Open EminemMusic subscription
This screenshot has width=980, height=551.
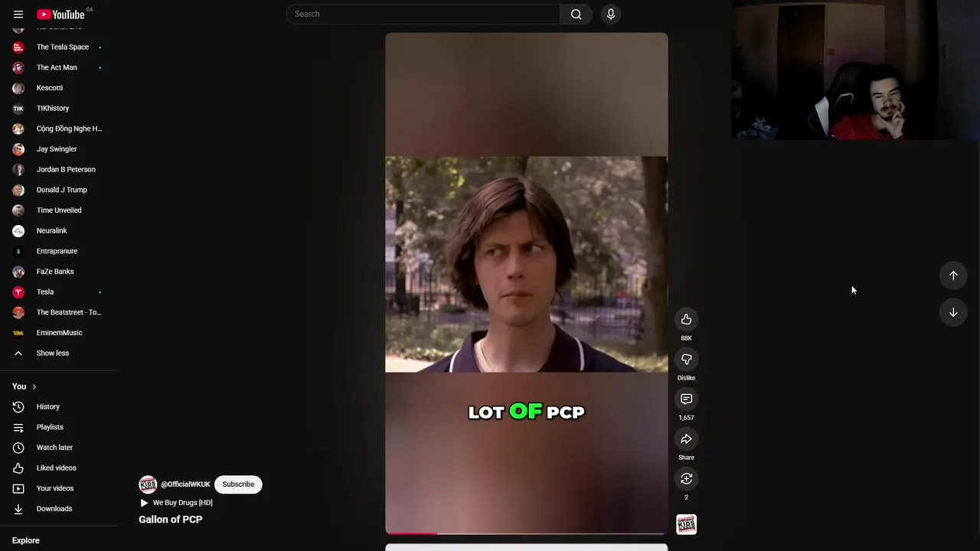[59, 333]
